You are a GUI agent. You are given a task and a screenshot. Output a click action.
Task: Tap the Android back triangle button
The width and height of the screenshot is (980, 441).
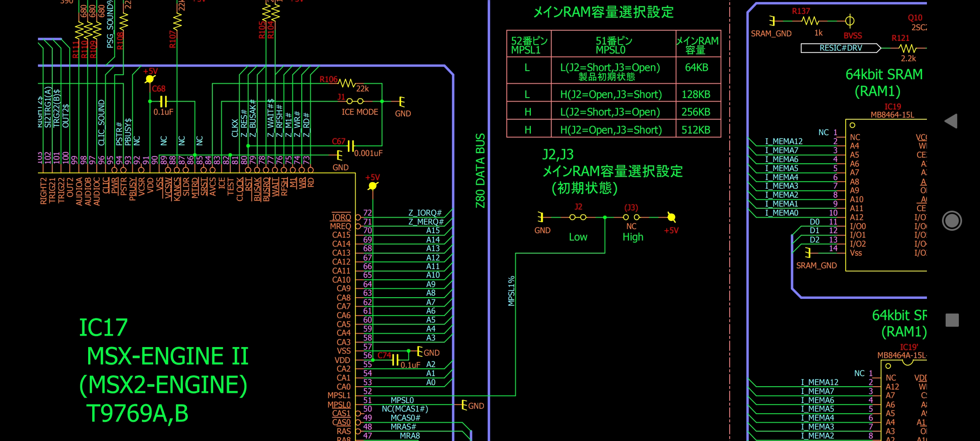coord(951,121)
